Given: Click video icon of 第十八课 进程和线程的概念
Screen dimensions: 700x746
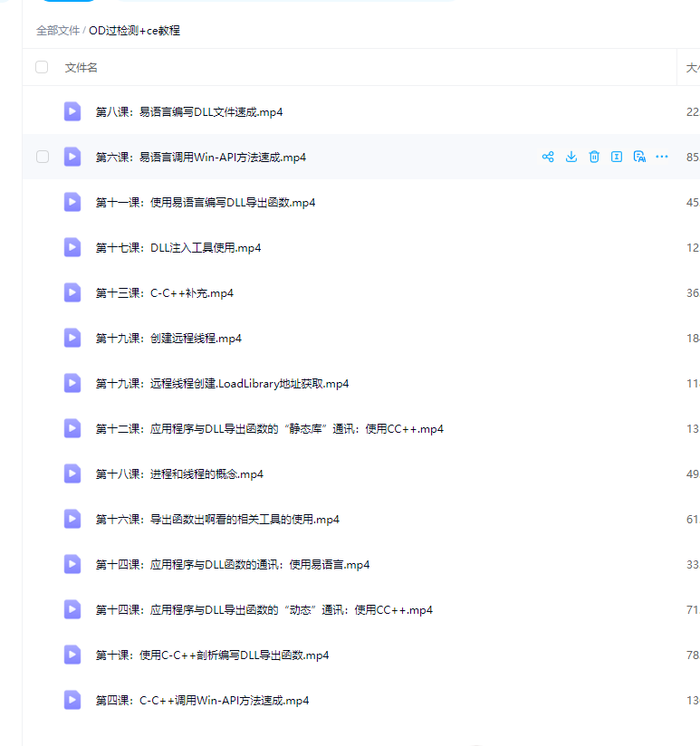Looking at the screenshot, I should tap(72, 473).
